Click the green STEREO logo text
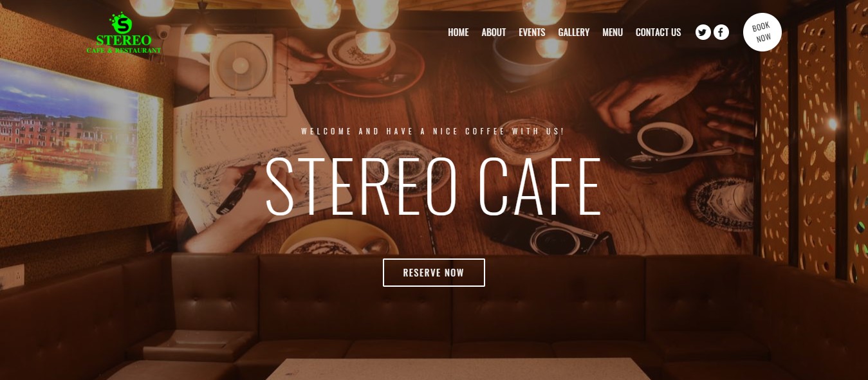 (124, 41)
